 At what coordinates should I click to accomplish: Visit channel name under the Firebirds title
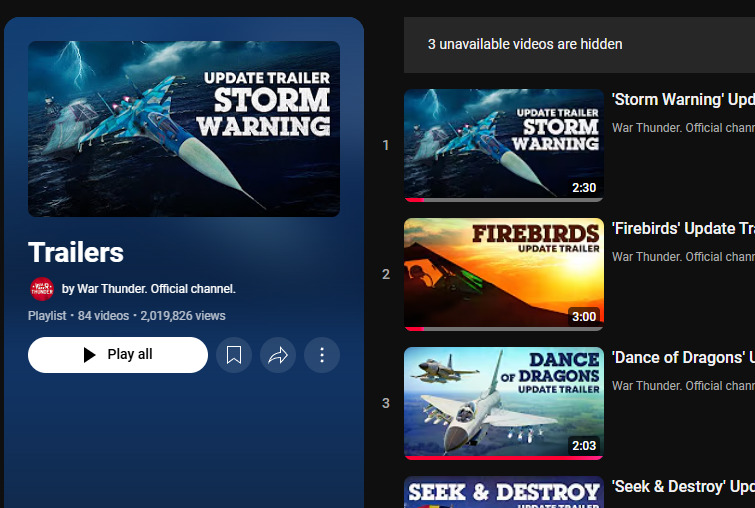683,257
